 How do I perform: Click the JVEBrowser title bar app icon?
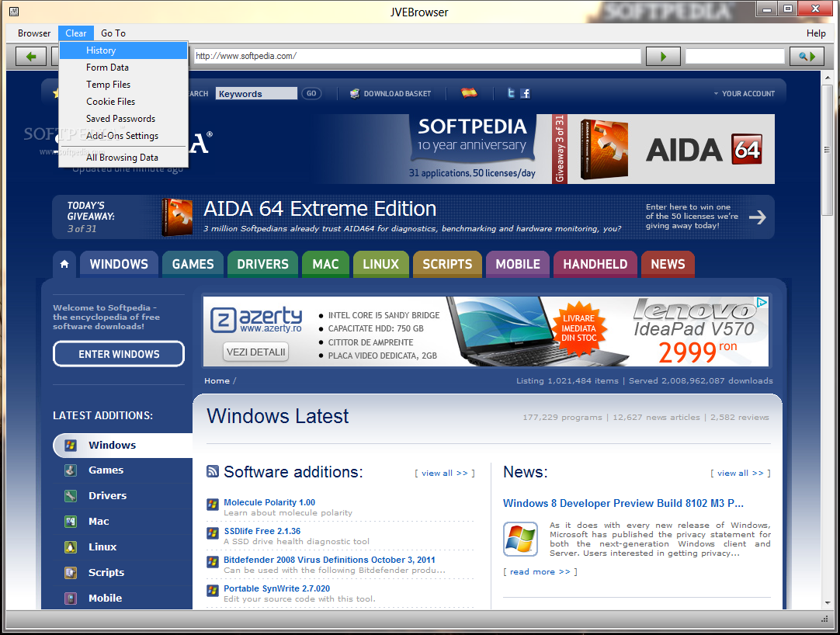tap(14, 11)
